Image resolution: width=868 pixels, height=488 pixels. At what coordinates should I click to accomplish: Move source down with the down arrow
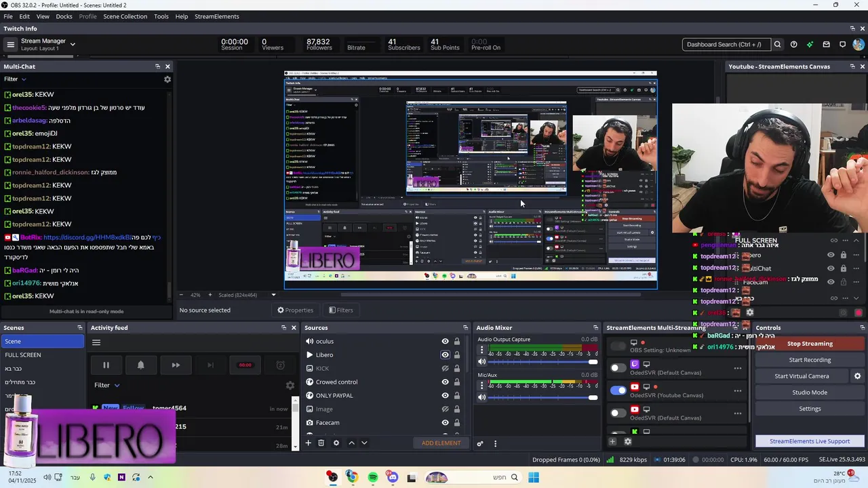pyautogui.click(x=364, y=443)
